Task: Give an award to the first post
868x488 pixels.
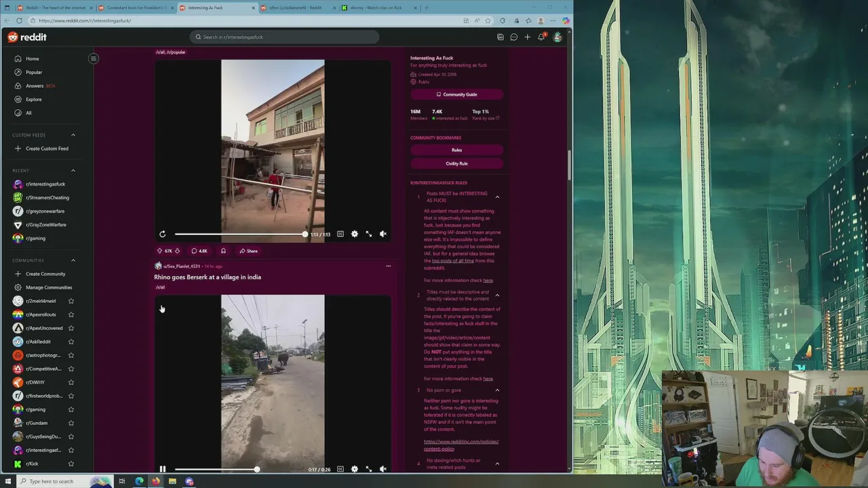Action: pyautogui.click(x=223, y=251)
